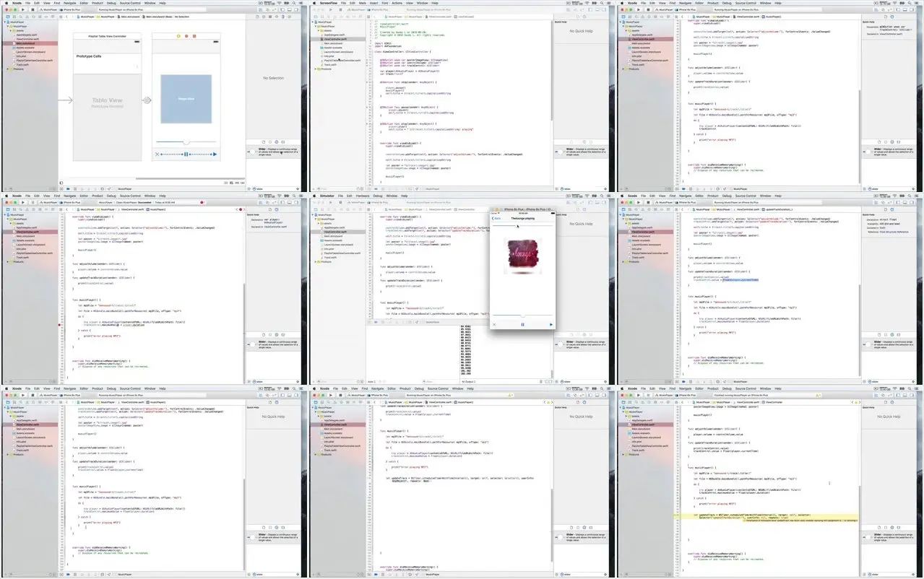Click pause icon in storyboard player scene

(186, 154)
